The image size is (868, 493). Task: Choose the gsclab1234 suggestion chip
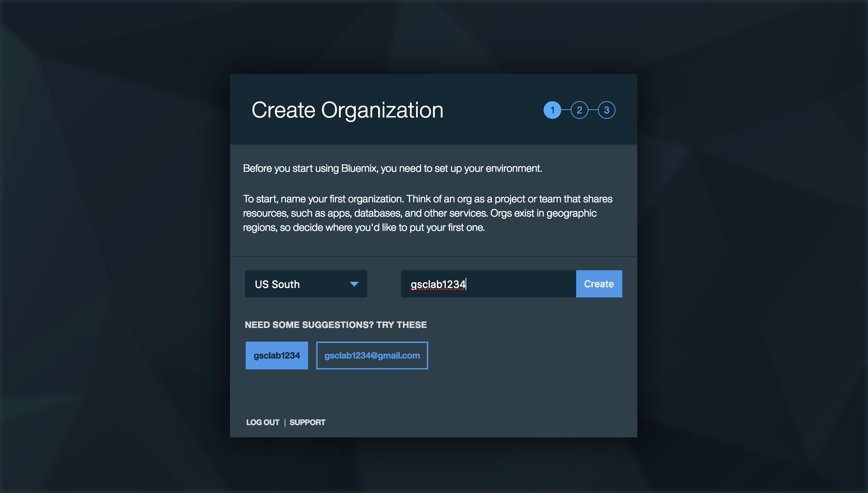[277, 355]
